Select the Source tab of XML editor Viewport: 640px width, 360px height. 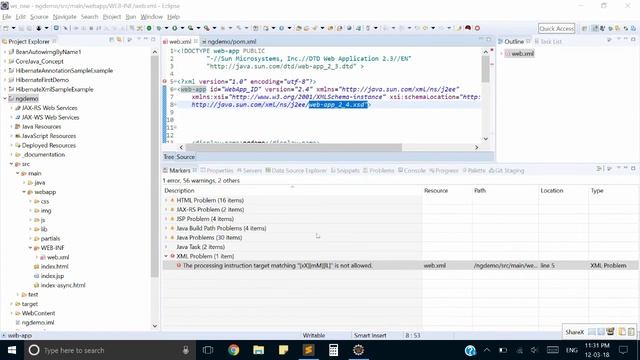[x=186, y=157]
